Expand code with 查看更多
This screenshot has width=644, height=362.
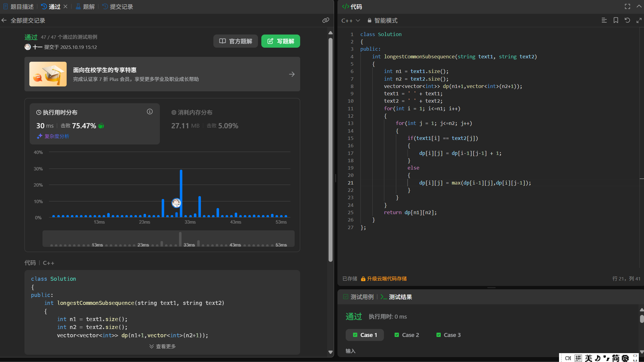coord(162,346)
